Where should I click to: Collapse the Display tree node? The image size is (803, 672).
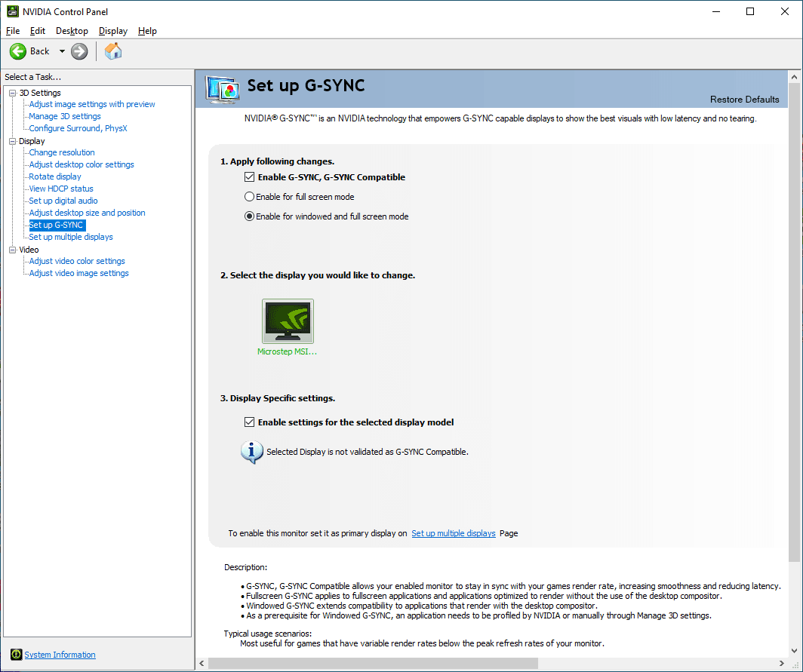point(13,141)
